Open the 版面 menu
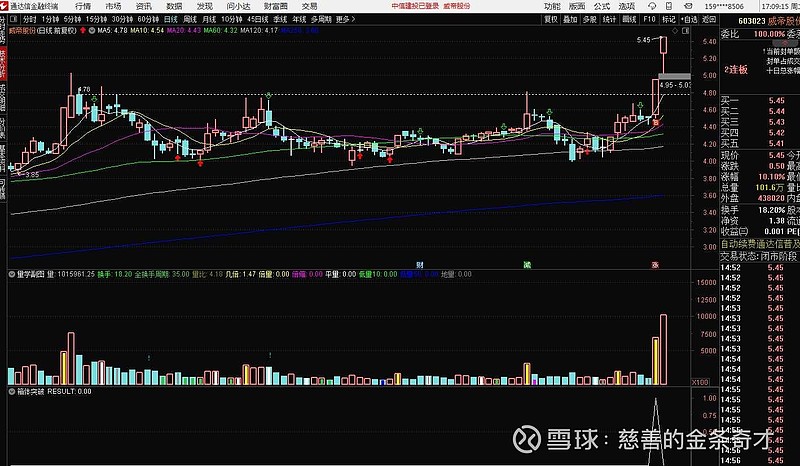Viewport: 800px width, 466px height. (x=577, y=6)
